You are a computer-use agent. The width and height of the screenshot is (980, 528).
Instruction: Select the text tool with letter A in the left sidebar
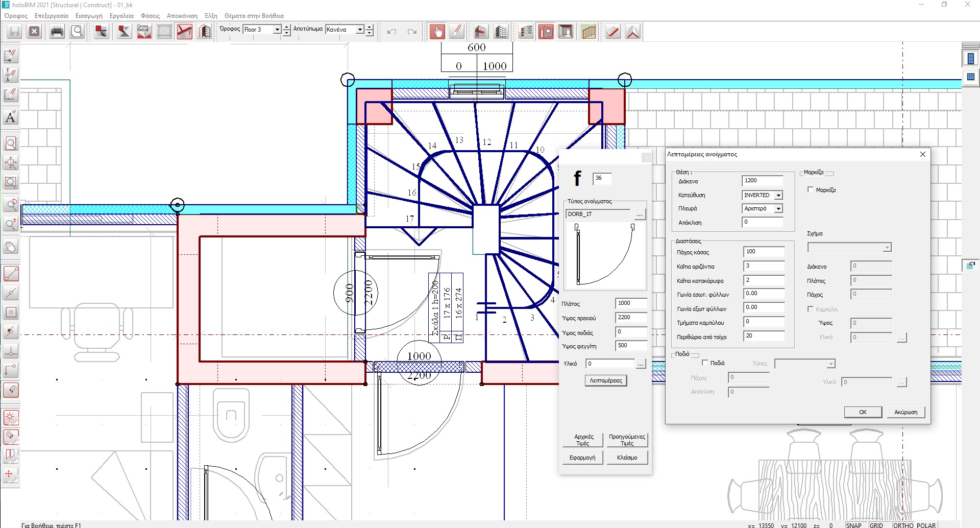click(11, 117)
